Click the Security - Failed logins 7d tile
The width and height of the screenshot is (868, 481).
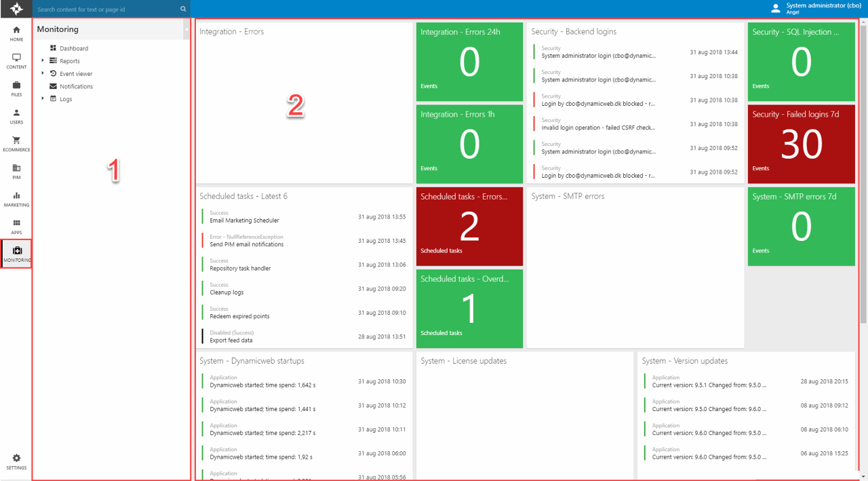click(801, 144)
